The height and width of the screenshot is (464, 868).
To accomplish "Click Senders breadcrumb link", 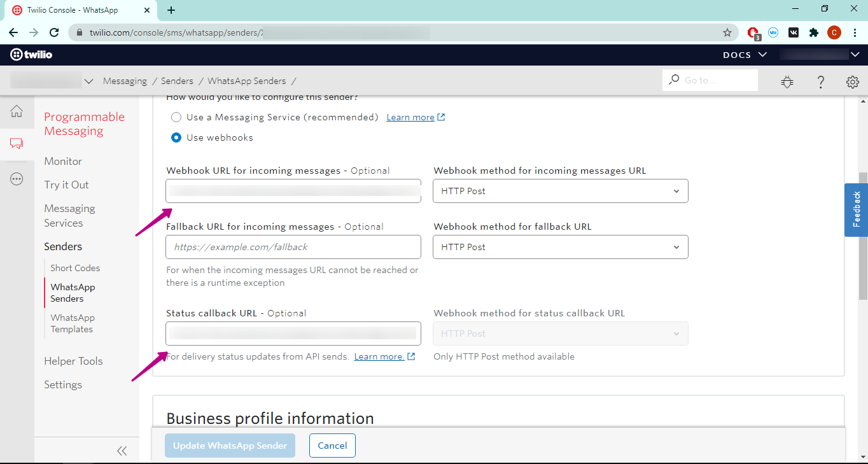I will [177, 81].
